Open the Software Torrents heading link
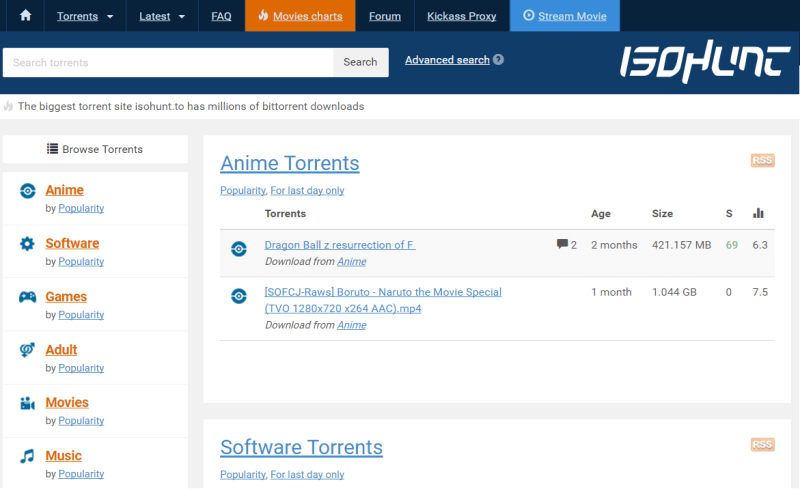 pyautogui.click(x=302, y=448)
